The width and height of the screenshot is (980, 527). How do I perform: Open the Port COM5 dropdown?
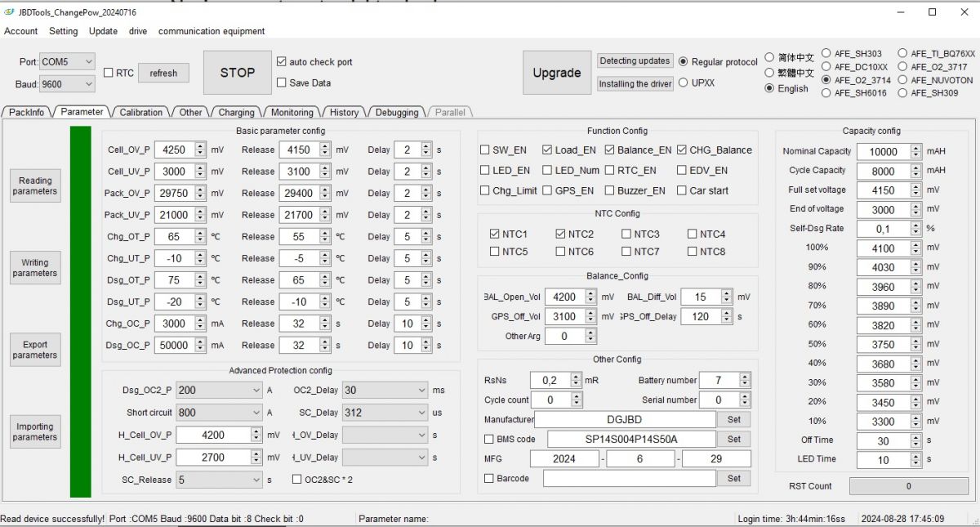(x=68, y=61)
